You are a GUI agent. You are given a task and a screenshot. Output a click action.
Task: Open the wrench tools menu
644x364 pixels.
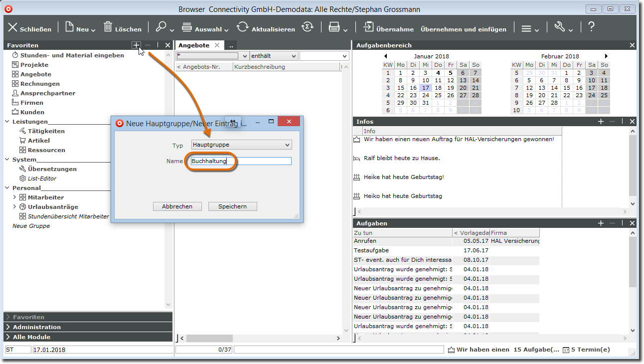(560, 27)
